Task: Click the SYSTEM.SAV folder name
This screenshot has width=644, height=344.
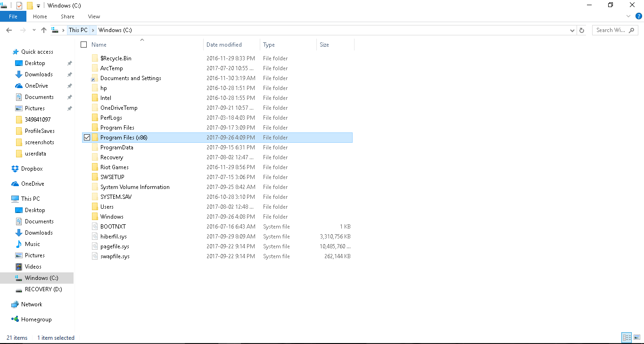Action: (116, 197)
